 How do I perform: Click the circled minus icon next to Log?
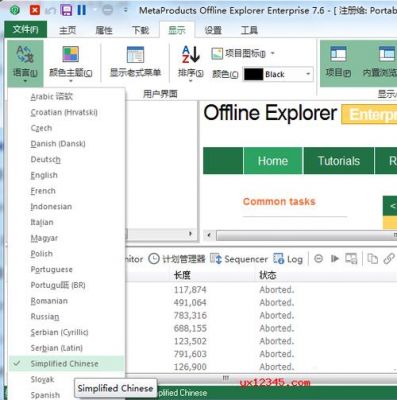pos(318,259)
